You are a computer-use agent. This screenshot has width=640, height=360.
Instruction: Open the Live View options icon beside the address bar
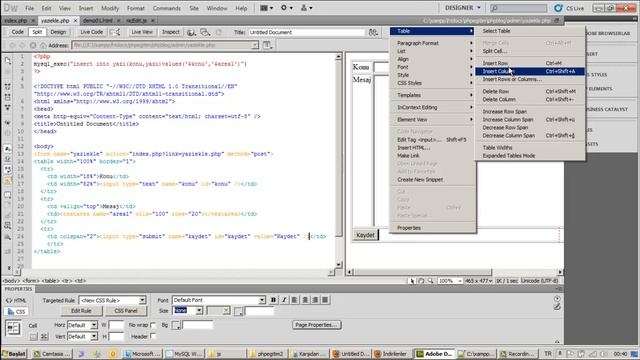tap(267, 45)
